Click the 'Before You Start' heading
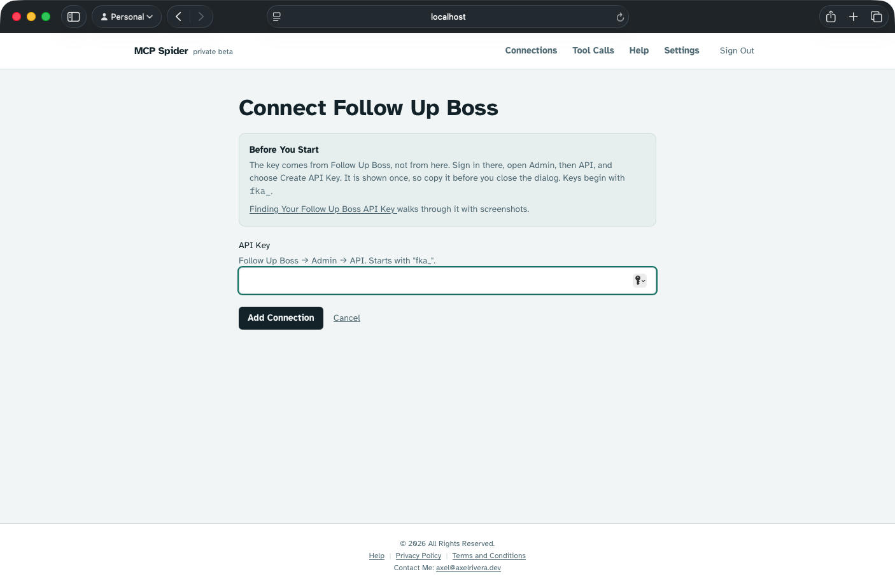895x588 pixels. tap(284, 150)
